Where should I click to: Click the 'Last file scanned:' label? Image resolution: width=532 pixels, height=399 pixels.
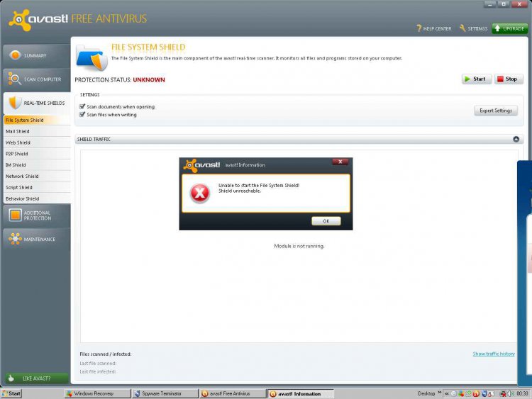tap(98, 363)
